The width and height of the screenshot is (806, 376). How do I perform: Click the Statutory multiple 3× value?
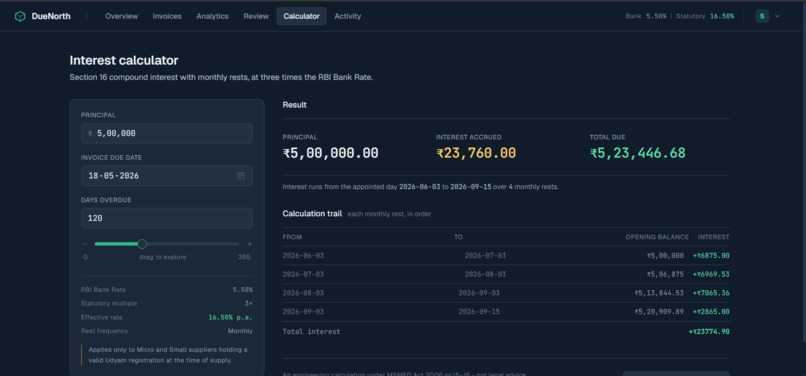(249, 303)
